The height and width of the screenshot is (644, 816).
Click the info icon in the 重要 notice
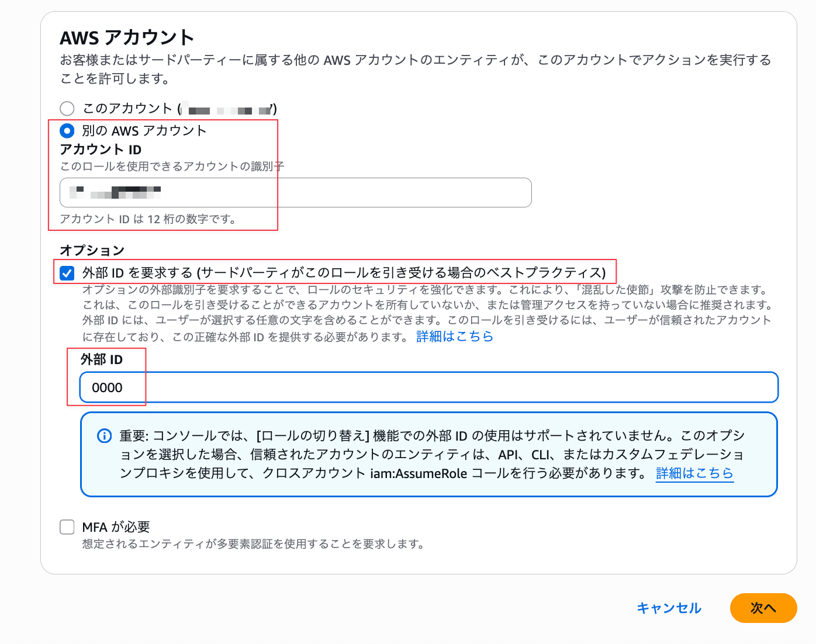click(104, 436)
